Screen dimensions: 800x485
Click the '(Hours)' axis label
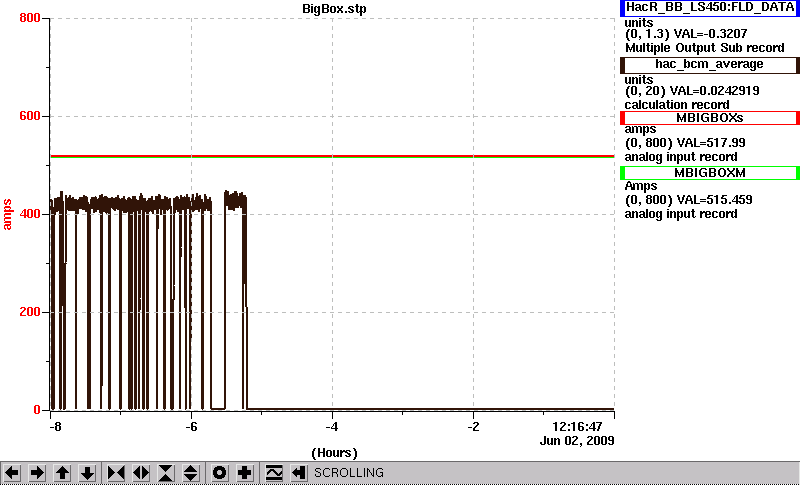[334, 453]
